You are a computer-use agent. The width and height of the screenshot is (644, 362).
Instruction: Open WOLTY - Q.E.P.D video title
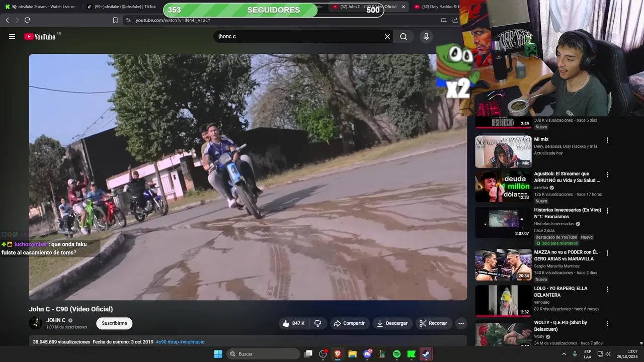560,326
